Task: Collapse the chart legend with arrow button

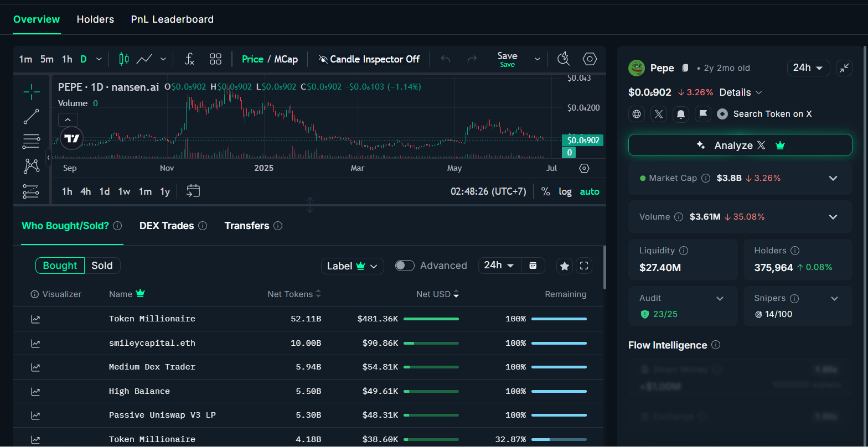Action: [68, 119]
